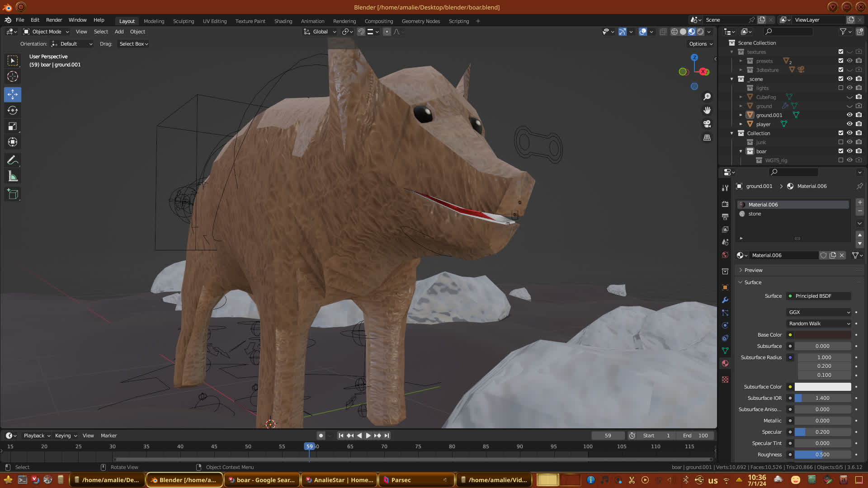Open the Modifiers wrench properties tab

point(725,300)
